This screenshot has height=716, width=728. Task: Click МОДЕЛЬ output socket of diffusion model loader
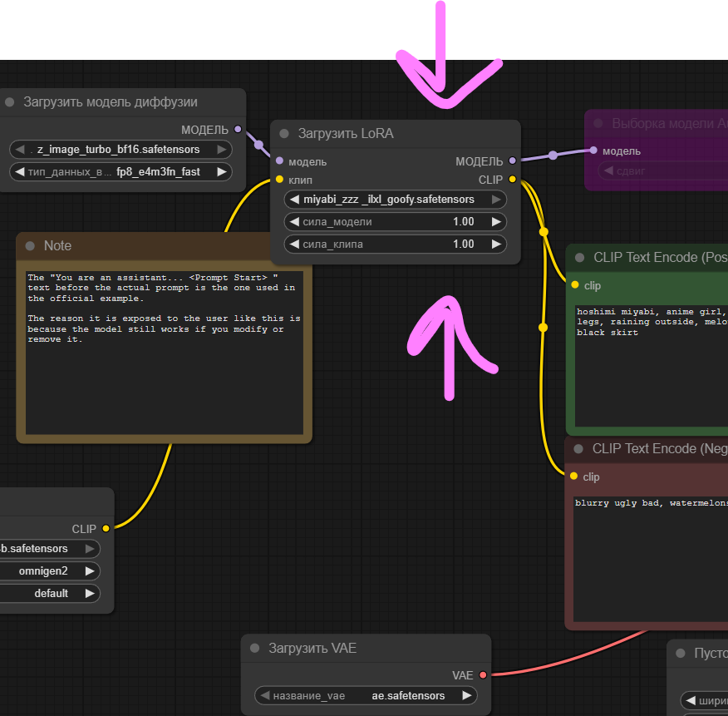[238, 129]
